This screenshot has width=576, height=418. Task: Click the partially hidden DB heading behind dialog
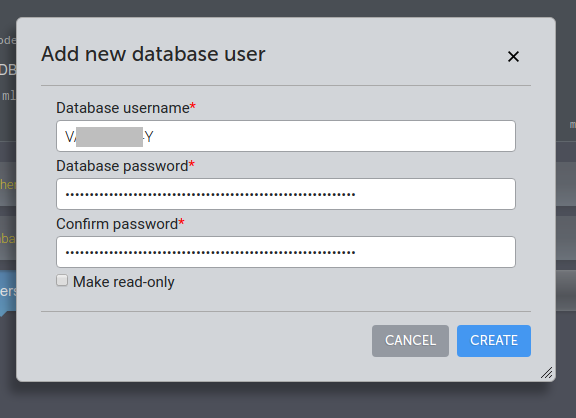(x=8, y=69)
